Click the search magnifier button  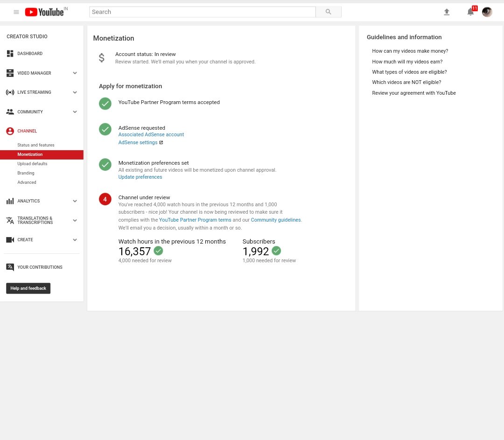tap(328, 12)
